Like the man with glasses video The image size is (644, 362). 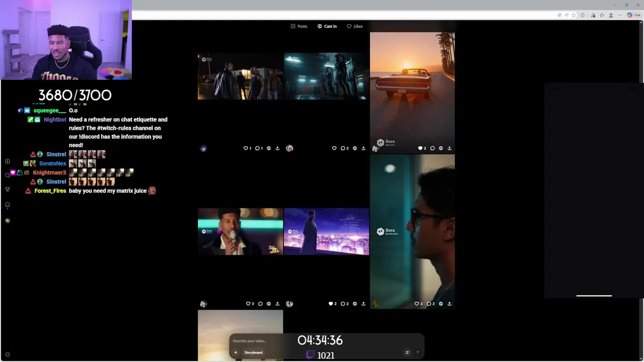pyautogui.click(x=417, y=304)
